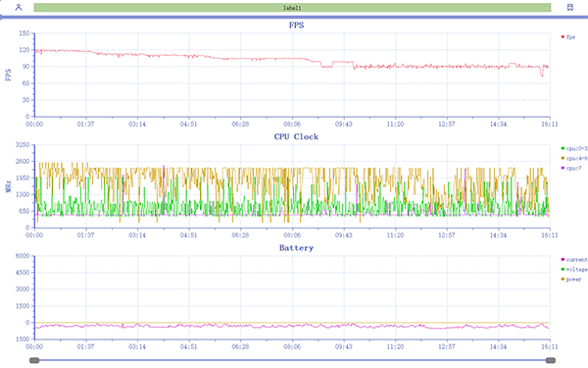Toggle the fps series in FPS legend
588x368 pixels.
pos(568,37)
